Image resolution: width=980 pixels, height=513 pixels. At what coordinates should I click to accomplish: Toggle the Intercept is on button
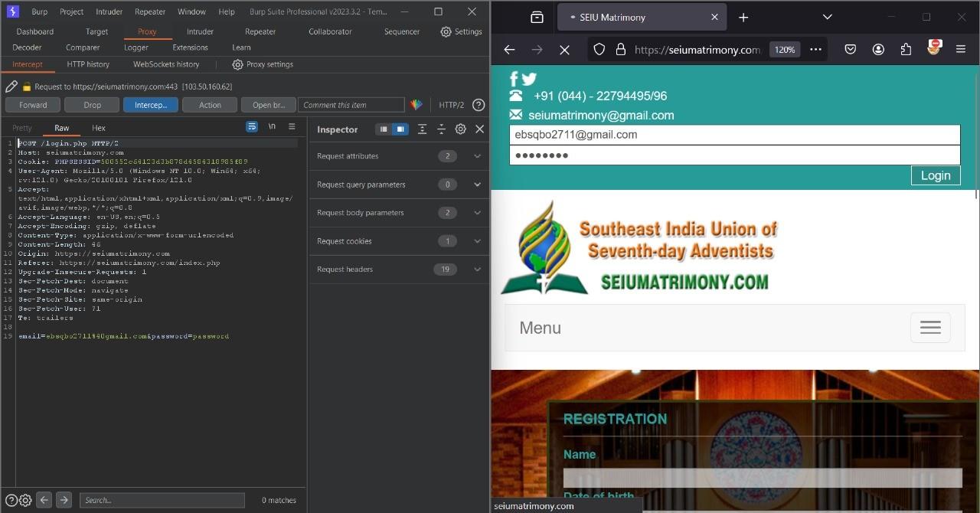[151, 105]
